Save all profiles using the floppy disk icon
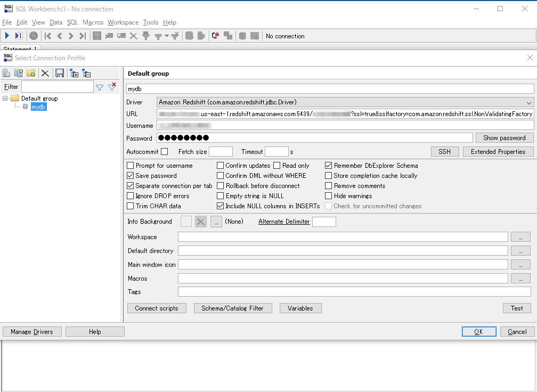Image resolution: width=537 pixels, height=392 pixels. coord(59,73)
